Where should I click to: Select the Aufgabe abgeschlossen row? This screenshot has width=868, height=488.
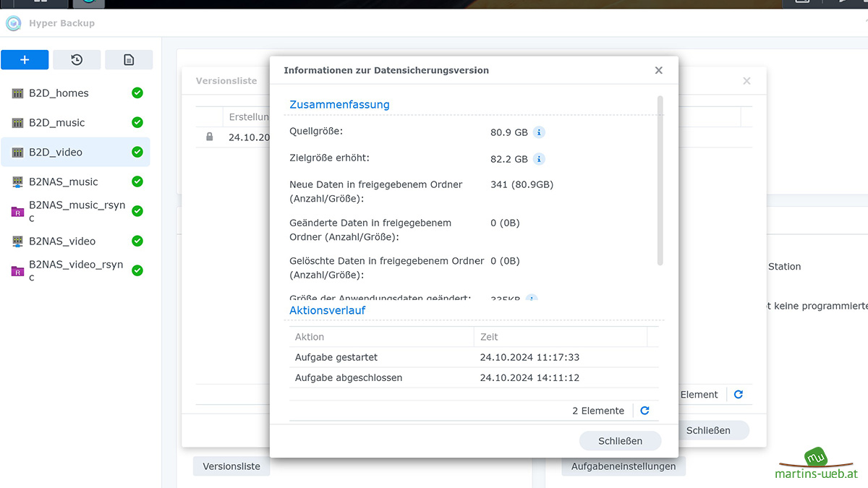click(x=474, y=377)
